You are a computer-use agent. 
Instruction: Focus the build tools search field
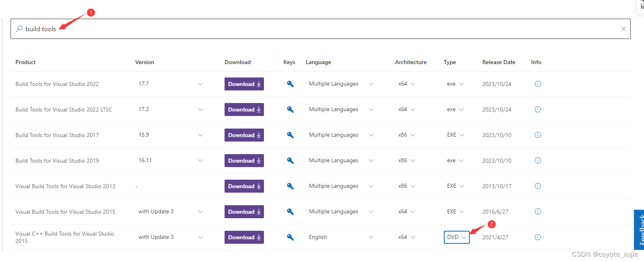click(320, 29)
